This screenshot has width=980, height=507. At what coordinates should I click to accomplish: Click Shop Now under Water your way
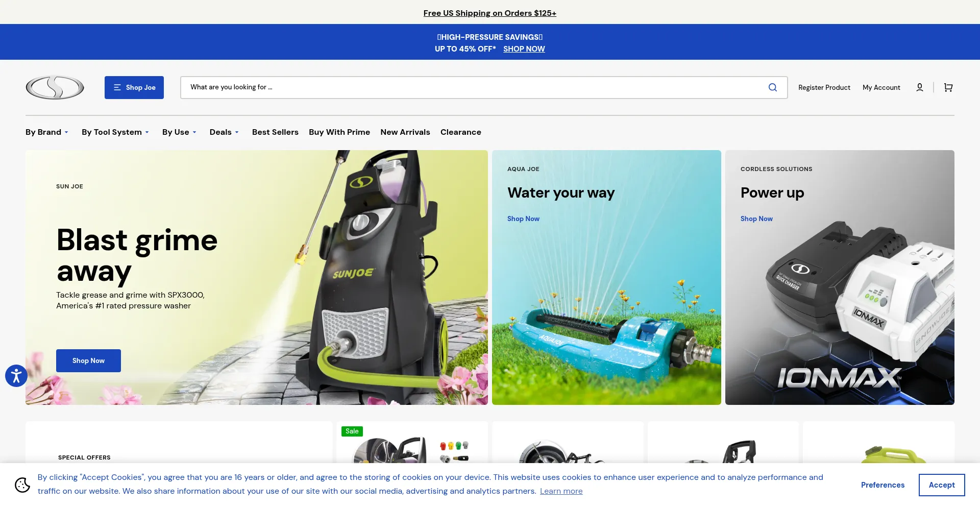coord(523,219)
